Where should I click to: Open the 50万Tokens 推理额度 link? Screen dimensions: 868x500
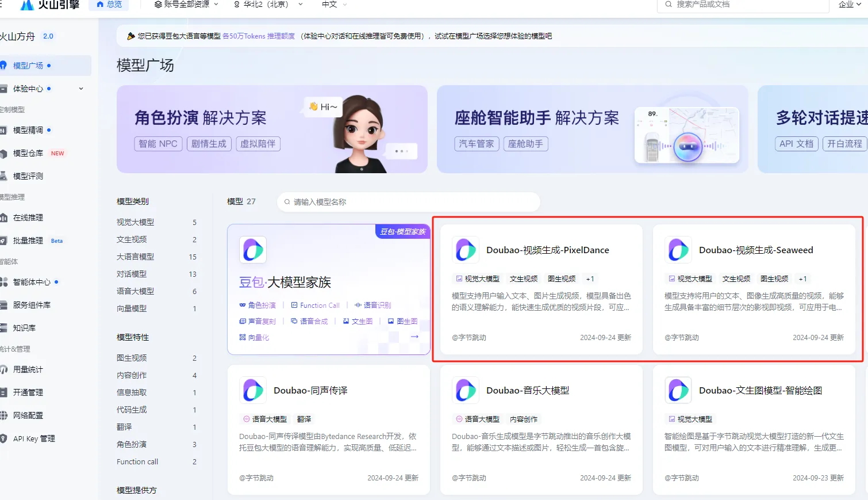(x=259, y=36)
